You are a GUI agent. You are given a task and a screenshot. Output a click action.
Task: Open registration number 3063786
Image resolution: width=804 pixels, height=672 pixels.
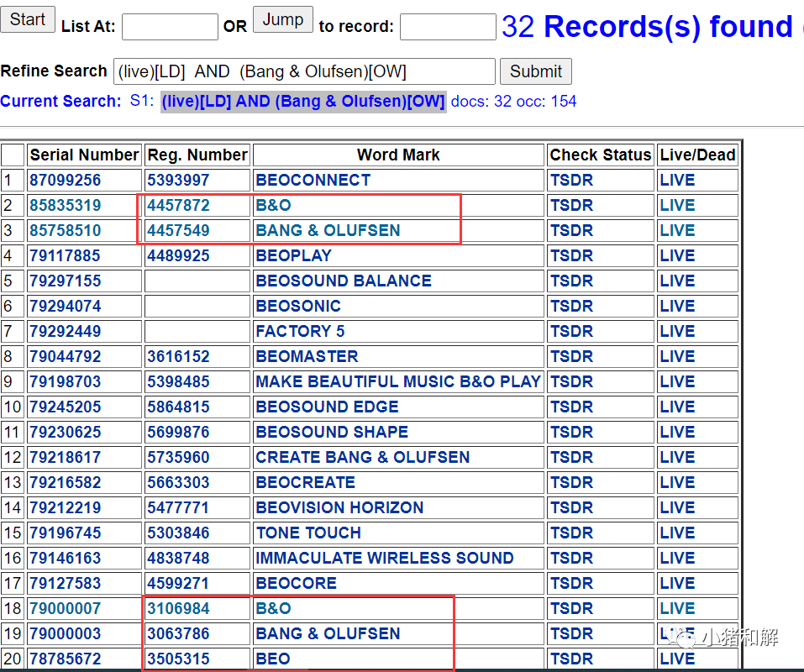pyautogui.click(x=178, y=633)
